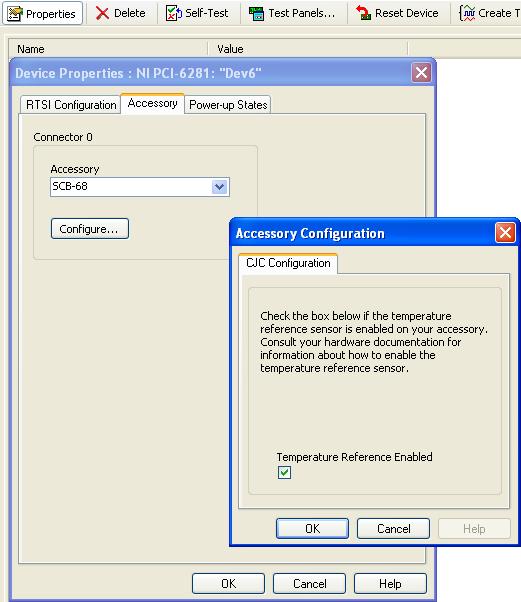
Task: Run Self-Test from the toolbar icon
Action: coord(174,13)
